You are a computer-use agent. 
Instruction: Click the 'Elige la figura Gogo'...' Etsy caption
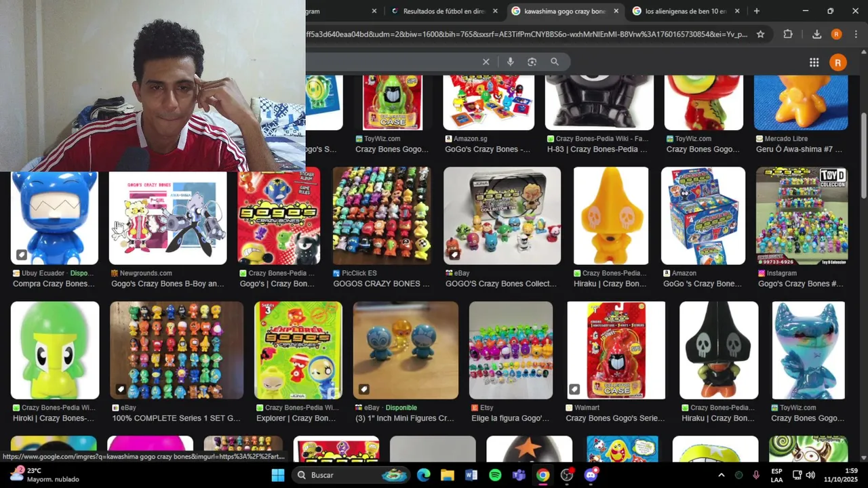510,418
